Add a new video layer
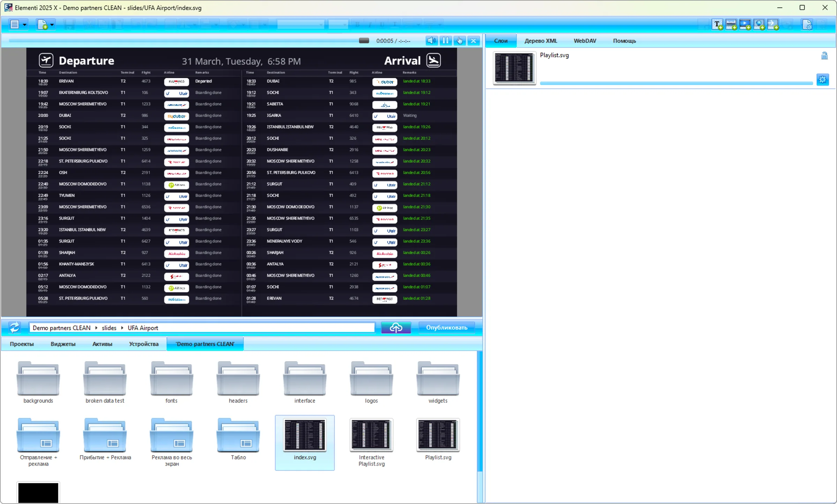This screenshot has width=837, height=504. pos(745,25)
